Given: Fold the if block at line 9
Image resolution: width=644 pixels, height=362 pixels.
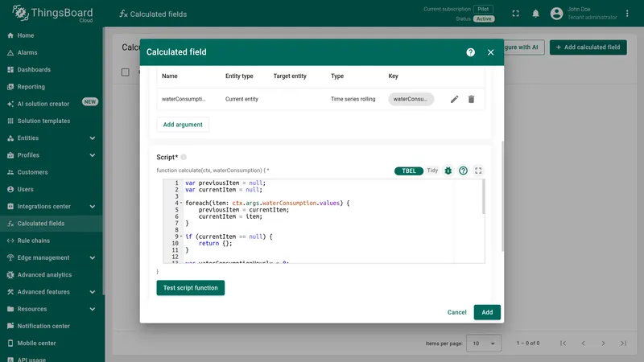Looking at the screenshot, I should [181, 237].
